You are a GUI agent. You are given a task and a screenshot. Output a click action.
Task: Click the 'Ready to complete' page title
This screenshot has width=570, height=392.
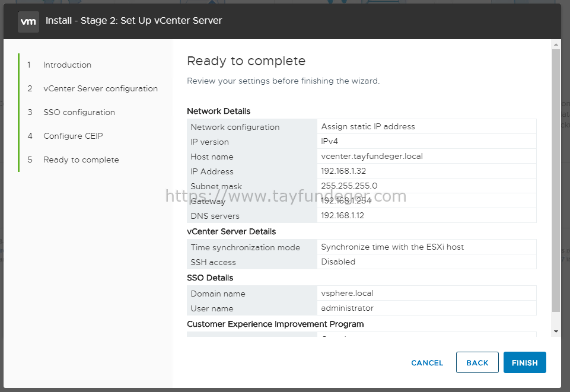(x=246, y=61)
